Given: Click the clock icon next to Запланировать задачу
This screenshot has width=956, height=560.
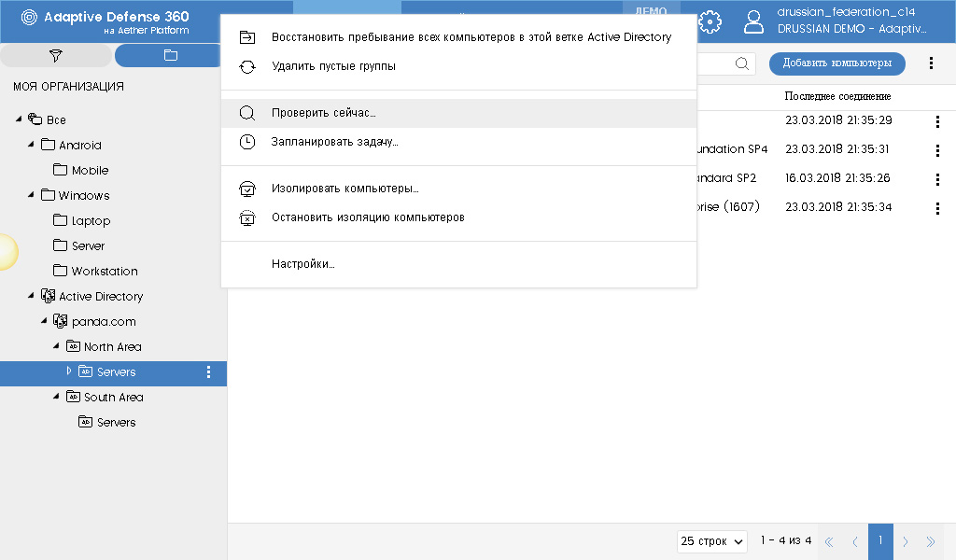Looking at the screenshot, I should (x=246, y=141).
